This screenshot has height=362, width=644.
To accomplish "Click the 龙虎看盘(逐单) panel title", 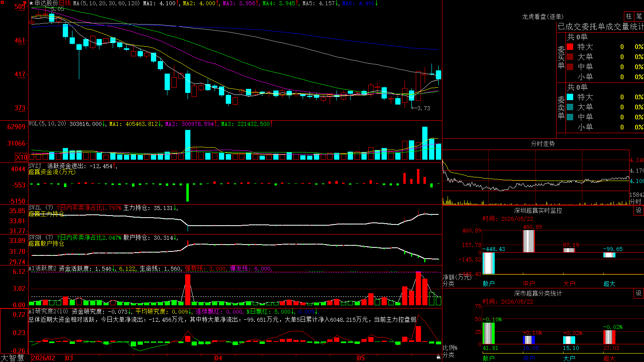I will [x=543, y=16].
